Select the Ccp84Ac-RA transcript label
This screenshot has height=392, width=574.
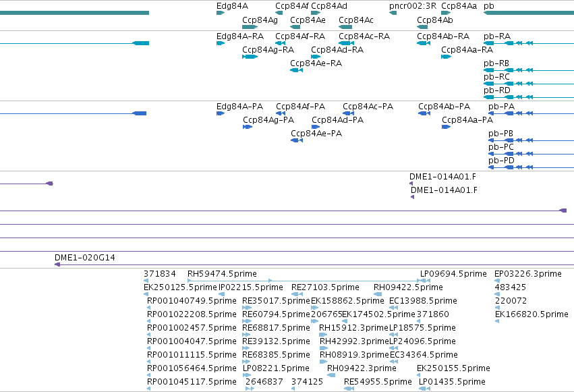pyautogui.click(x=364, y=36)
